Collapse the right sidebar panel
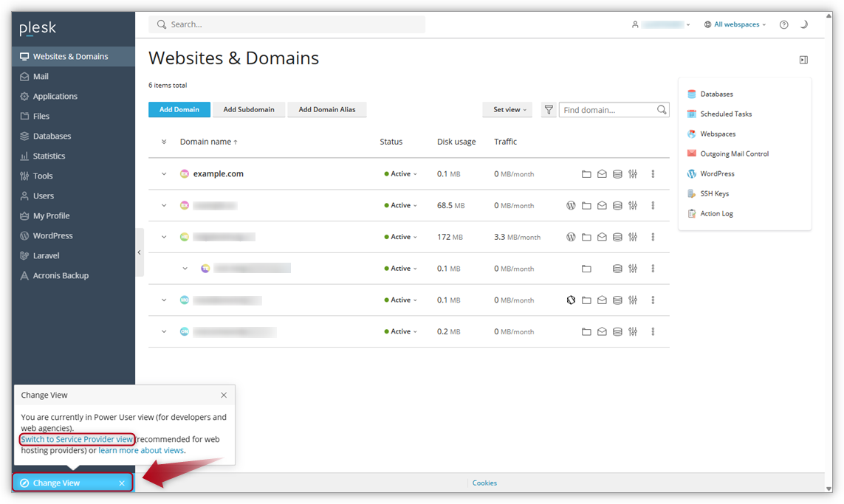This screenshot has width=844, height=504. 803,60
